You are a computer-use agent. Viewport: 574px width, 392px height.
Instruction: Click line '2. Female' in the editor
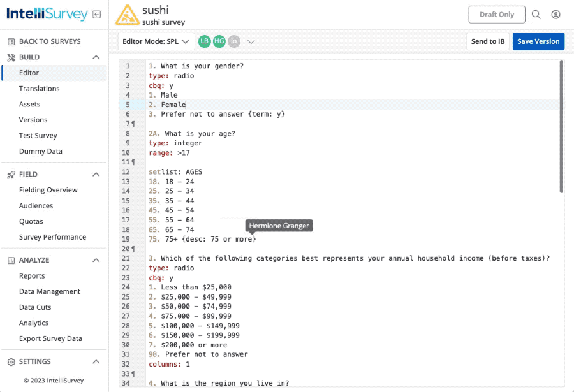tap(167, 105)
